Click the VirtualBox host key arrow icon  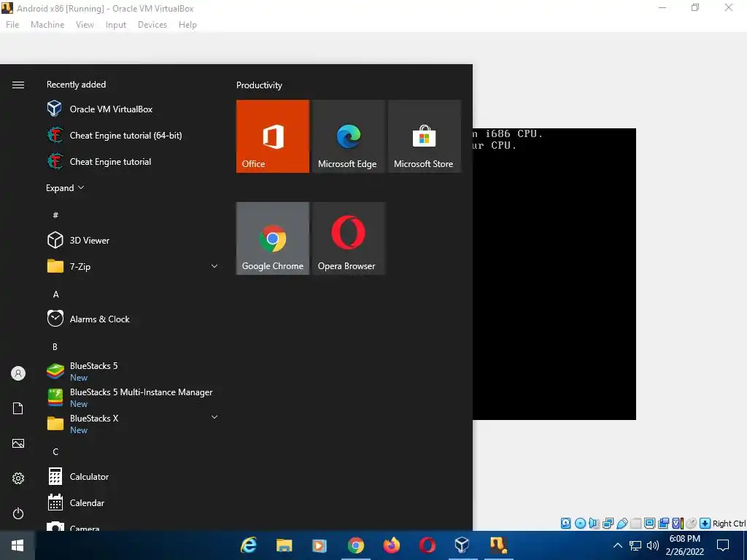point(705,524)
